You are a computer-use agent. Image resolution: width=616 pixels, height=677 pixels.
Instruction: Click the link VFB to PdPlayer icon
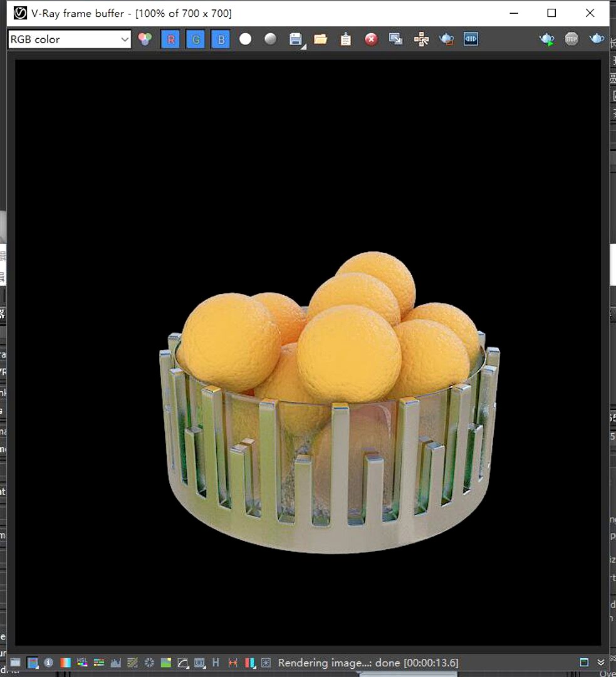471,39
